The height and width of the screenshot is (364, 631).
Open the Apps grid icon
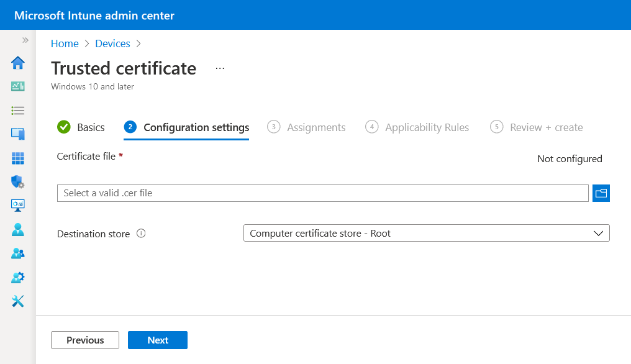click(x=18, y=158)
